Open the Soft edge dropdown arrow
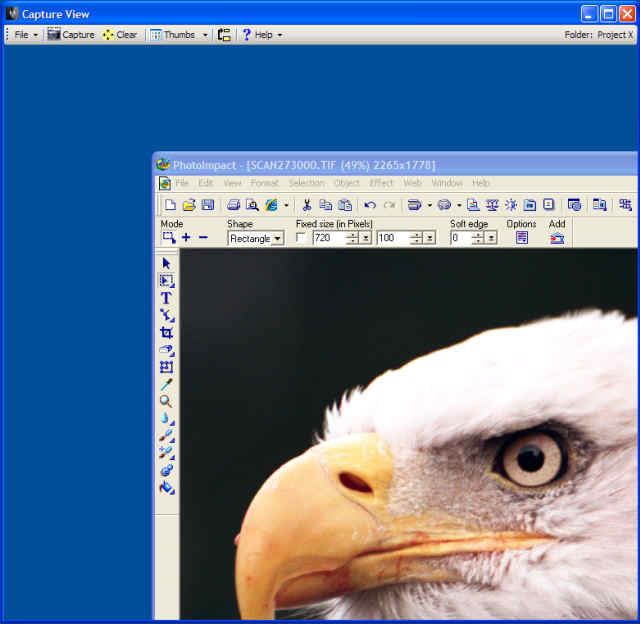The height and width of the screenshot is (624, 640). click(x=491, y=238)
